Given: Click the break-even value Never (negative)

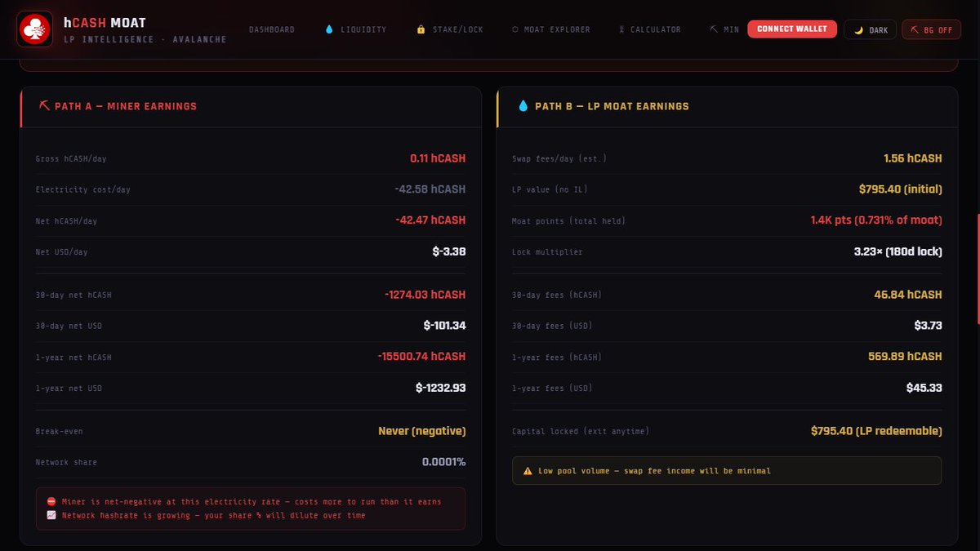Looking at the screenshot, I should click(422, 431).
